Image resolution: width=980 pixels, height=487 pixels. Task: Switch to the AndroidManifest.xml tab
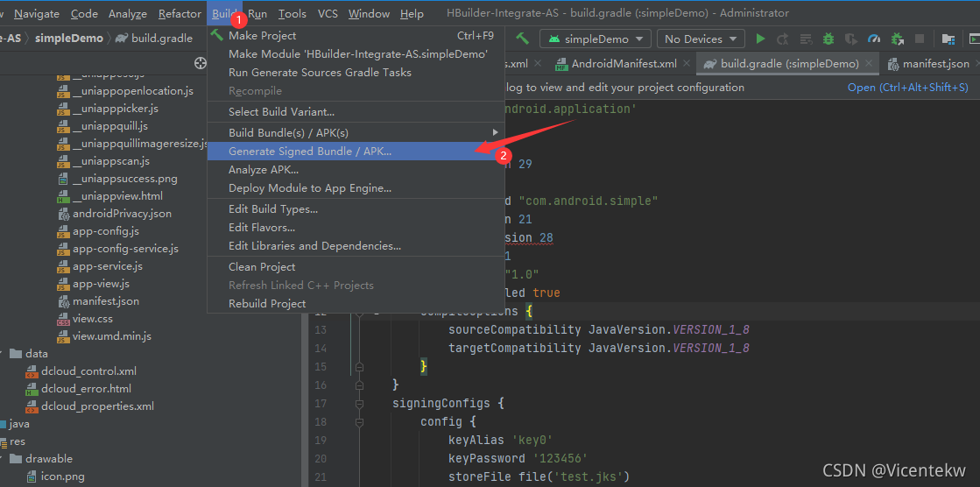pyautogui.click(x=624, y=64)
